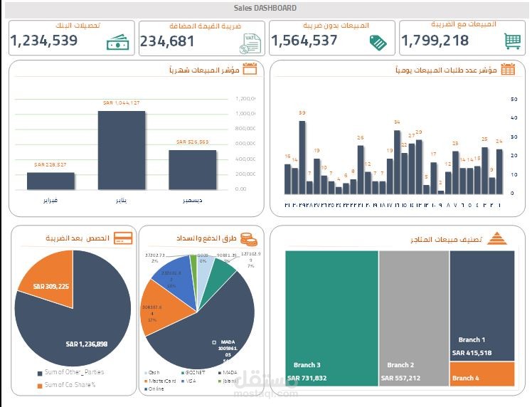Image resolution: width=532 pixels, height=407 pixels.
Task: Click the SAR 415,518 label
Action: point(472,353)
